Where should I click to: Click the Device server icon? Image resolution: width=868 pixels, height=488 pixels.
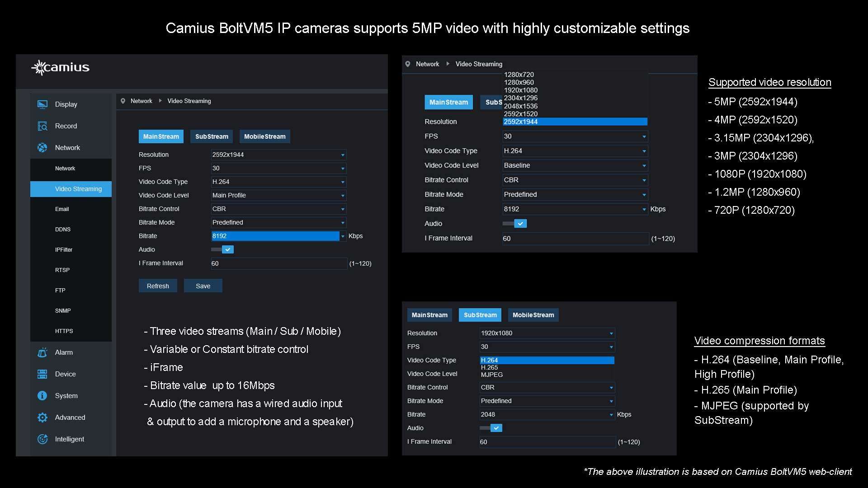[x=42, y=374]
